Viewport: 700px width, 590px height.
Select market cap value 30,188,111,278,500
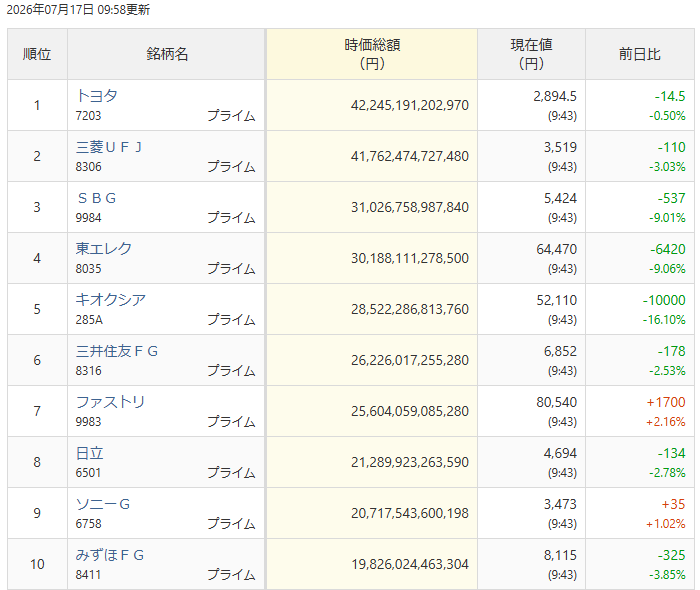(x=409, y=258)
